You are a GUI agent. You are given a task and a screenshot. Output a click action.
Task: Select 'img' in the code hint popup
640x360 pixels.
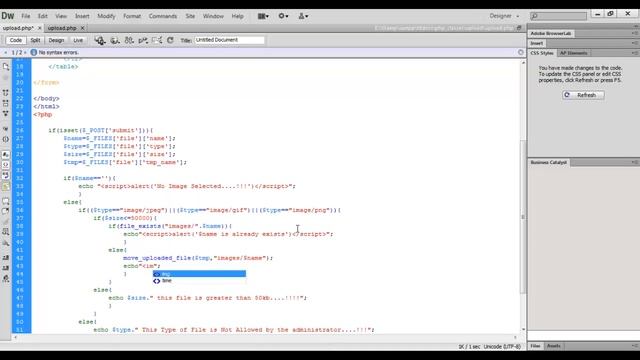[199, 274]
